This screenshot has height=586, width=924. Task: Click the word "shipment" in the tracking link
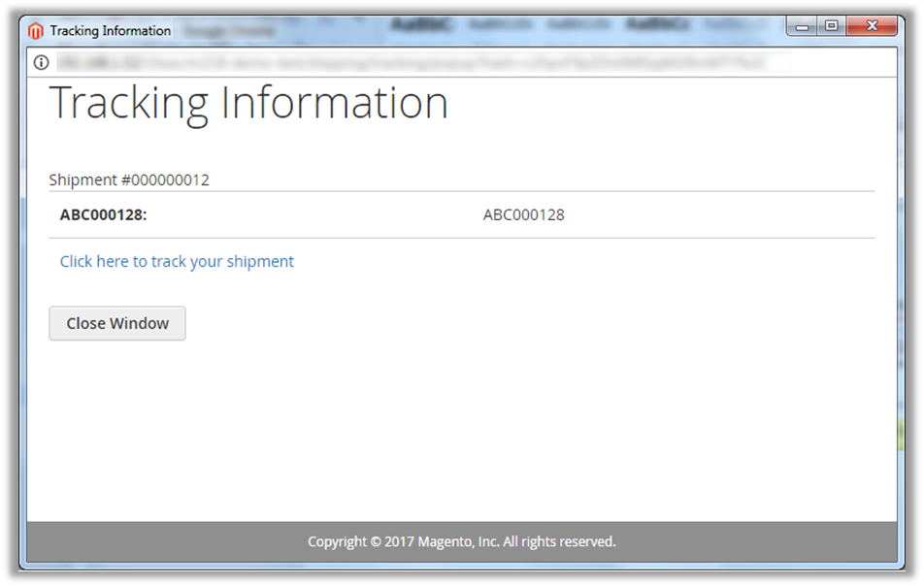point(260,261)
